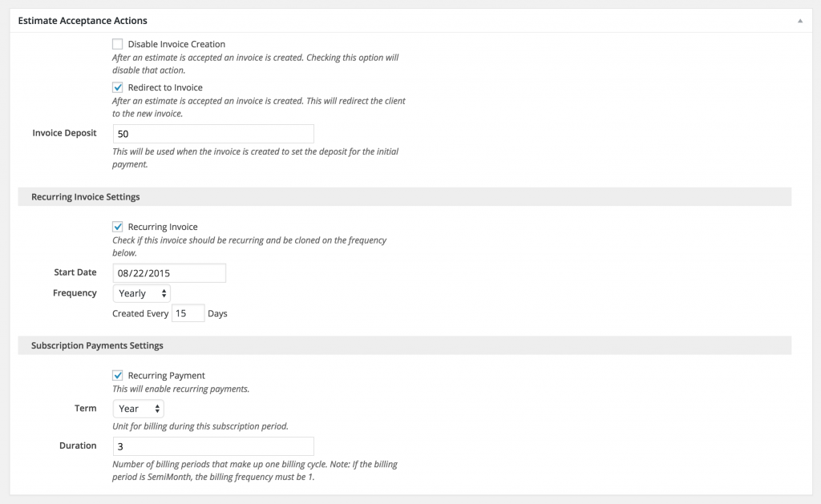Click the Estimate Acceptance Actions title

tap(83, 20)
